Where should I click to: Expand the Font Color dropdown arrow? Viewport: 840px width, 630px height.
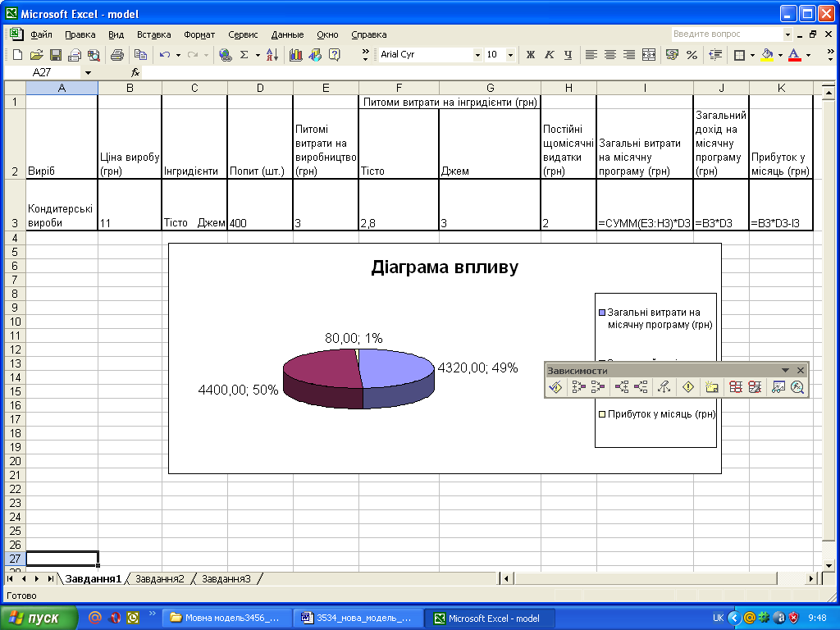tap(808, 55)
